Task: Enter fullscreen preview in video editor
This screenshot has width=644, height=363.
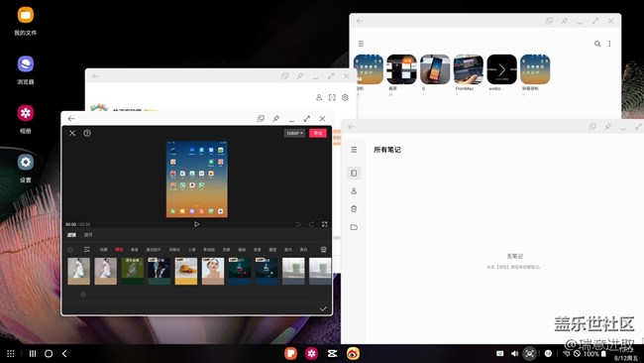Action: tap(324, 224)
